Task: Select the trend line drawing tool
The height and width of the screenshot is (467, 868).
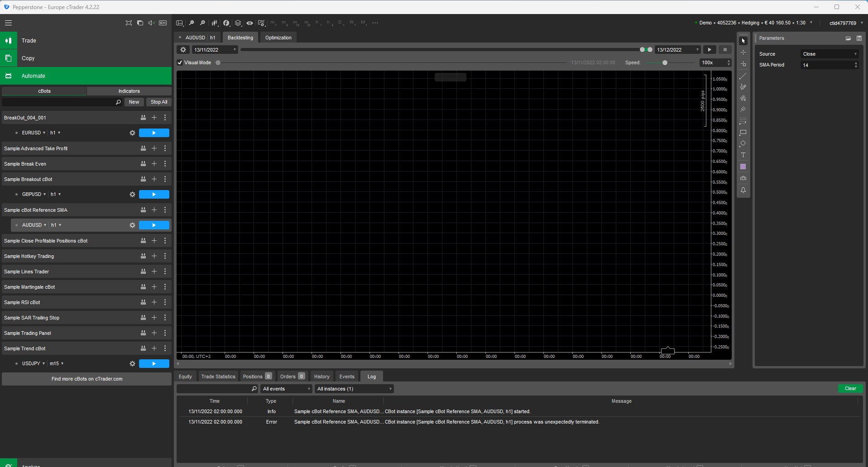Action: tap(743, 76)
